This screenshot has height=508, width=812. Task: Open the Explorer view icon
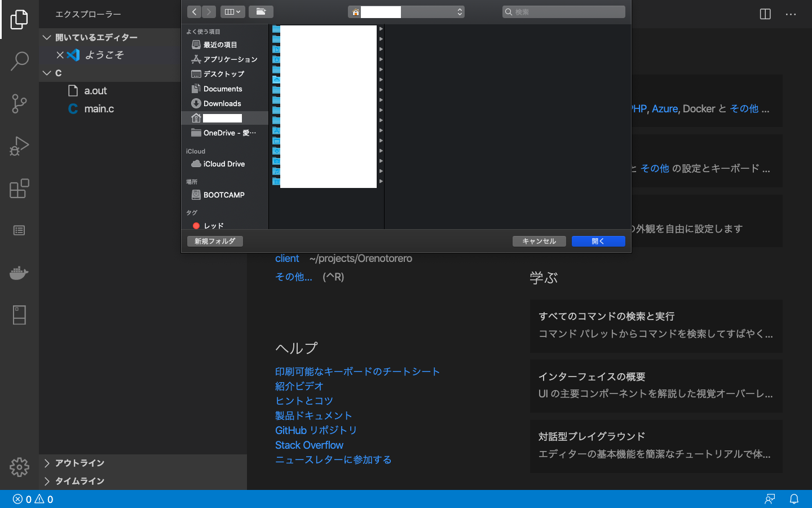pos(20,19)
